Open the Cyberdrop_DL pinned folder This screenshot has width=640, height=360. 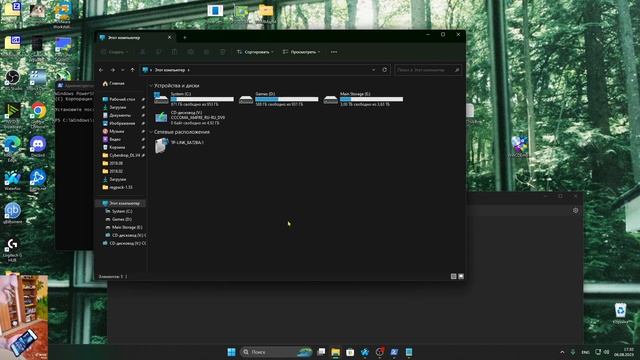(124, 155)
